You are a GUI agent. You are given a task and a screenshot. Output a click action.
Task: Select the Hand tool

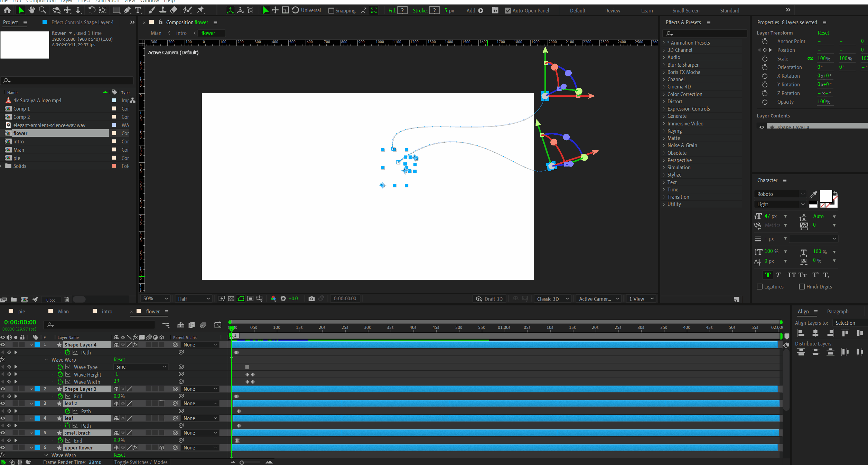point(31,10)
